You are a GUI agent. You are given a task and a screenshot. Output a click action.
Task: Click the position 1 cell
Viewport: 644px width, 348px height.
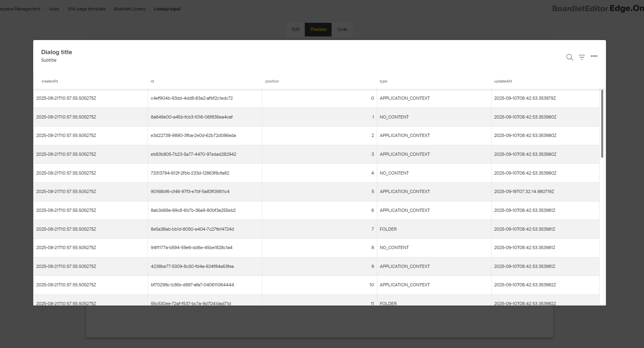tap(320, 117)
